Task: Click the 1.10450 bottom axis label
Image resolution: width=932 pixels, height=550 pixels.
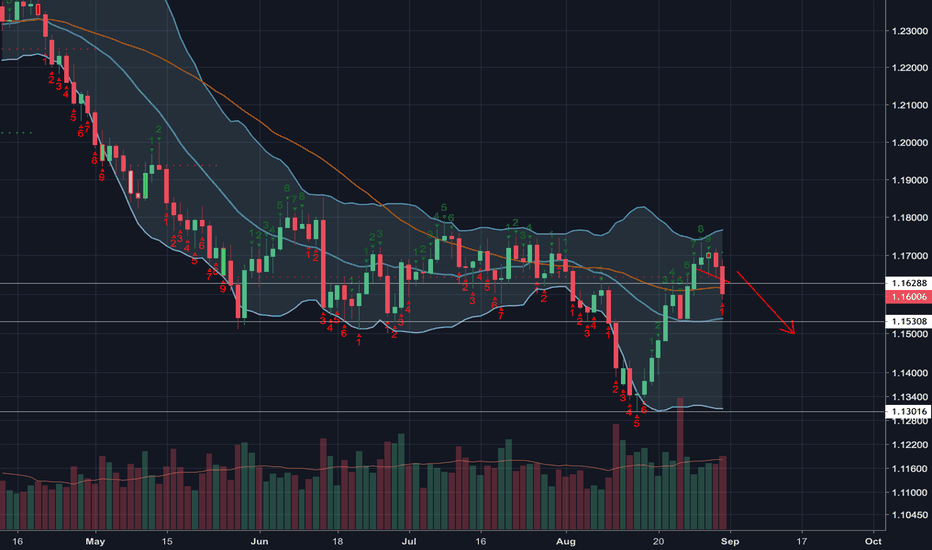Action: pyautogui.click(x=909, y=516)
